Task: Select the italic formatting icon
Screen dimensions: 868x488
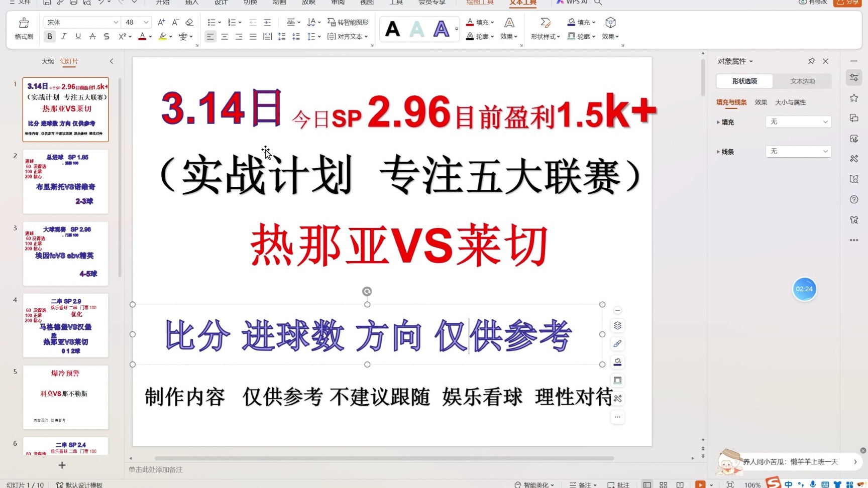Action: [x=64, y=36]
